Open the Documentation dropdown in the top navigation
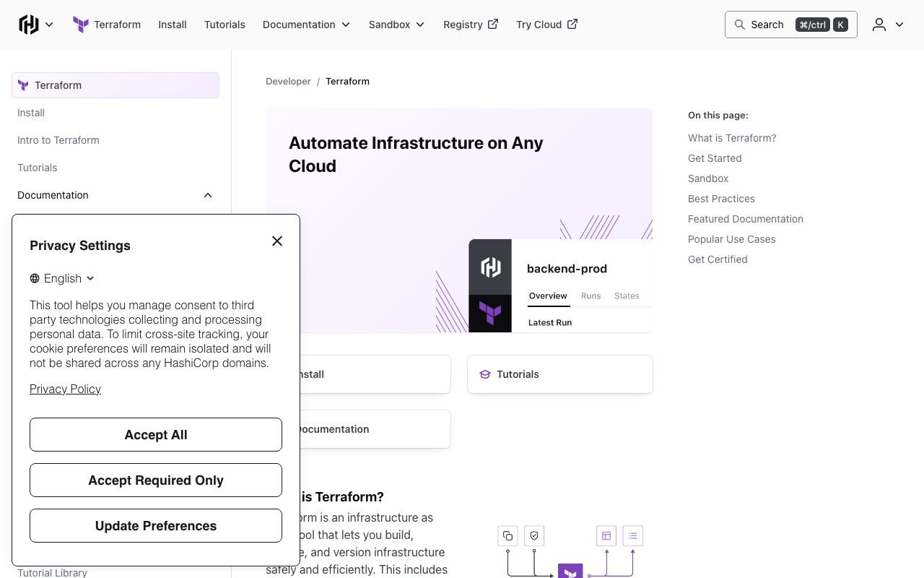The width and height of the screenshot is (924, 578). click(x=306, y=24)
